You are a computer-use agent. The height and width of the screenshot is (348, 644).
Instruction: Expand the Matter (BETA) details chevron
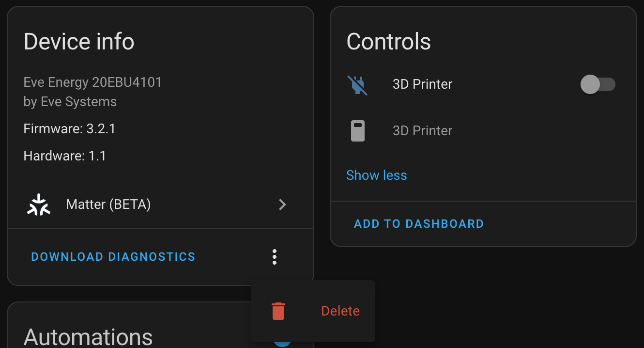(x=282, y=205)
